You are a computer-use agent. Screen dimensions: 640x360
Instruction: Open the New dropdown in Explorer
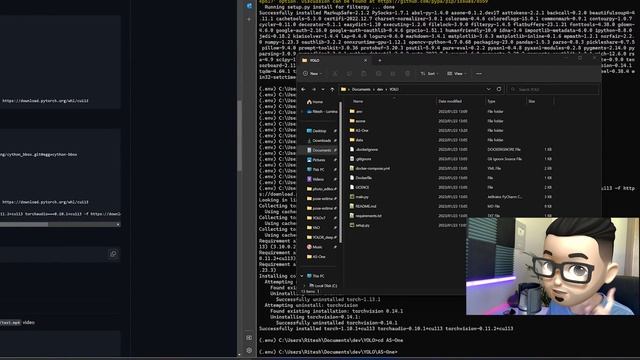313,73
